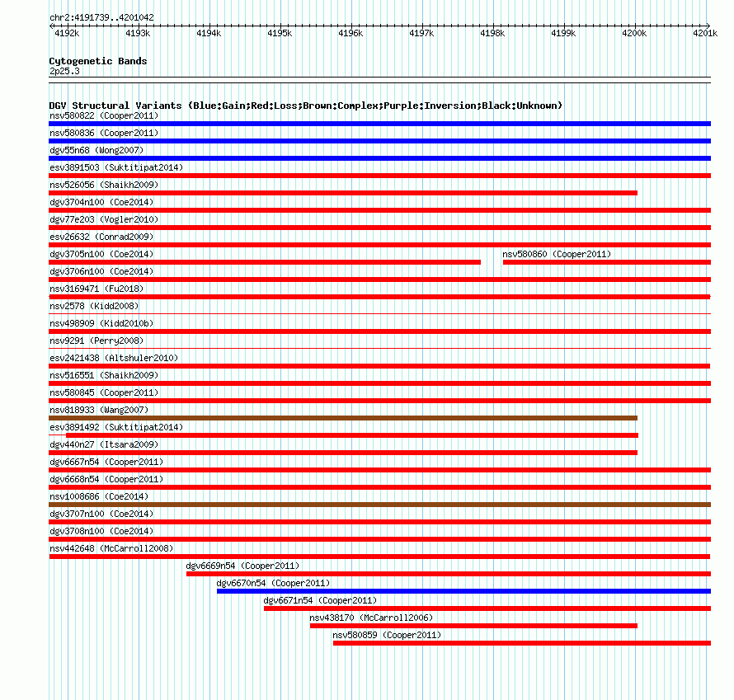Select the red bar under nsv438170
This screenshot has height=700, width=734.
[x=473, y=626]
